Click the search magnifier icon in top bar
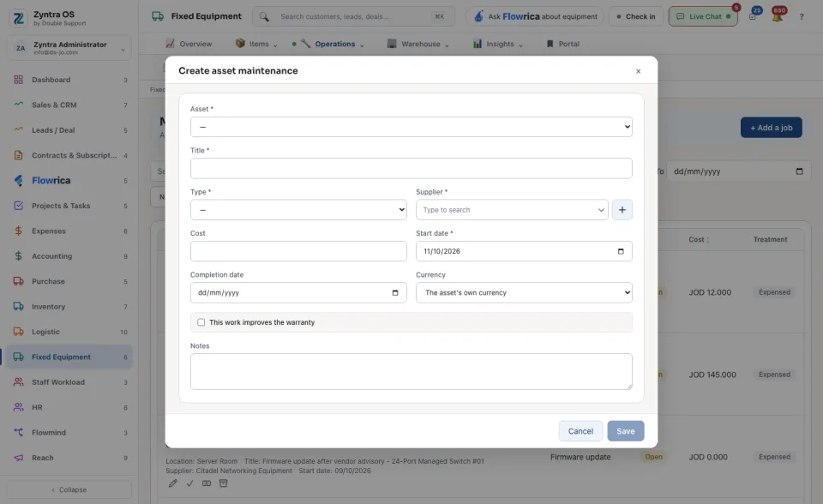Screen dimensions: 823x504 (x=264, y=17)
